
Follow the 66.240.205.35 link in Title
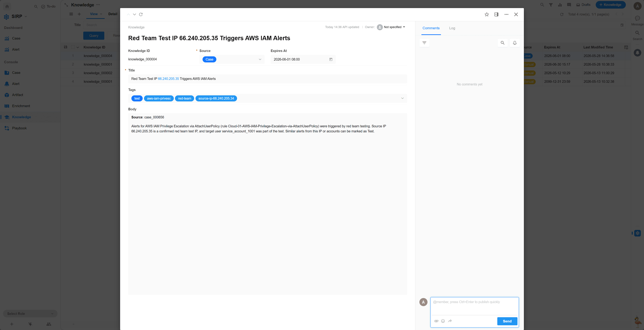point(168,79)
